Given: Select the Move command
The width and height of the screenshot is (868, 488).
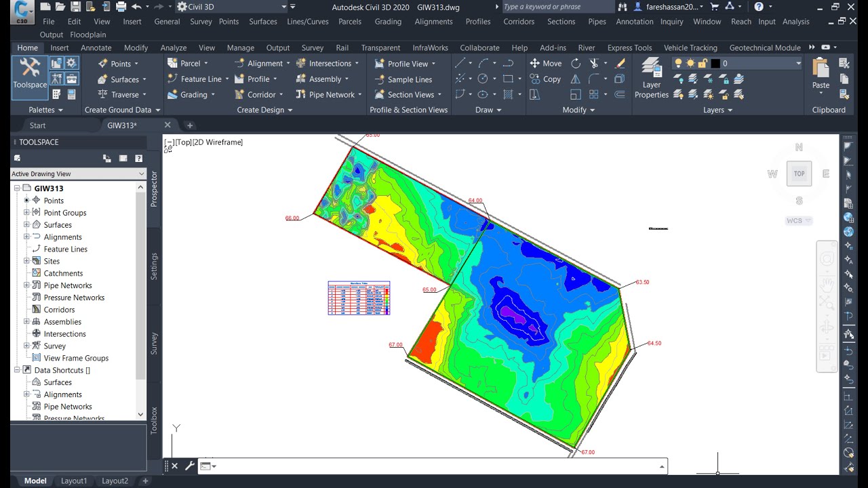Looking at the screenshot, I should (545, 64).
